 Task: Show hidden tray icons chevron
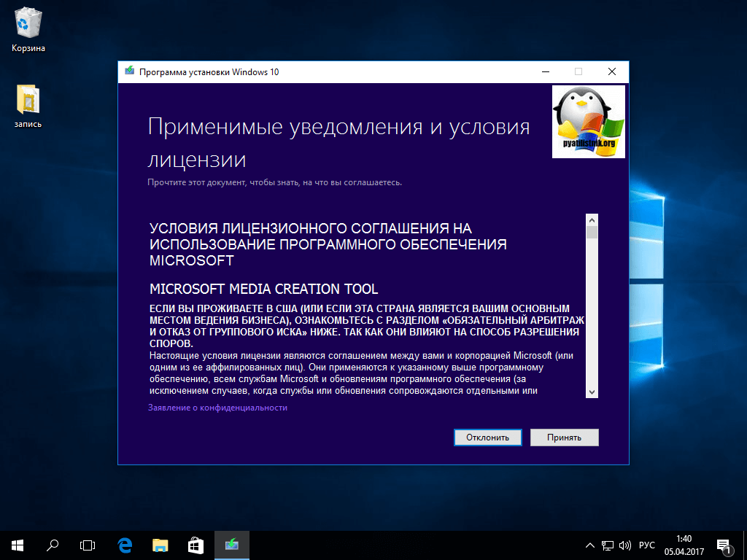[589, 545]
